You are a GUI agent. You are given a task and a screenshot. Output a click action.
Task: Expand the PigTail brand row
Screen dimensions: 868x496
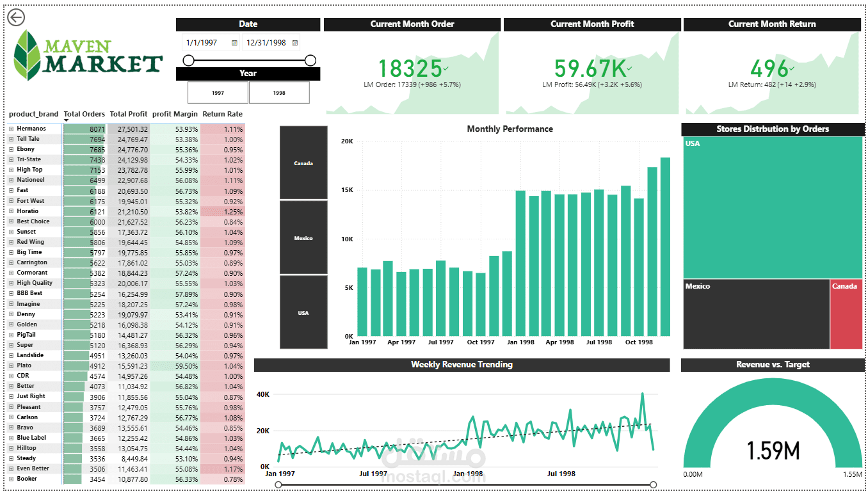point(12,335)
